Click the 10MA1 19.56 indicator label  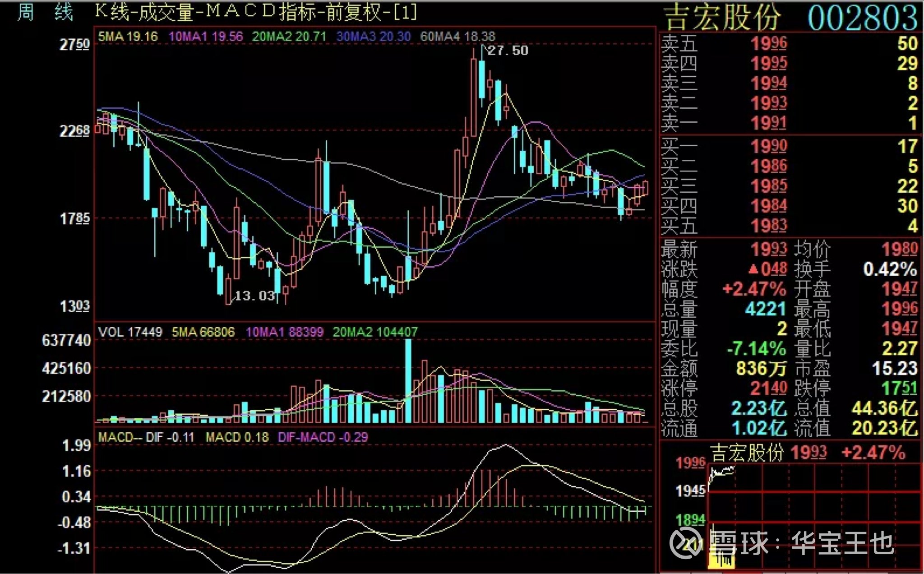205,37
